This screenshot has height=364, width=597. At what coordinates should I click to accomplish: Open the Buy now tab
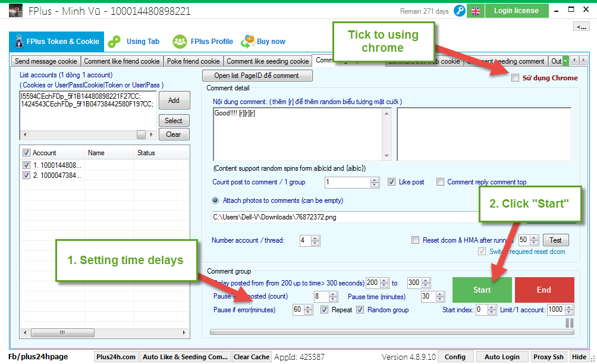(263, 42)
